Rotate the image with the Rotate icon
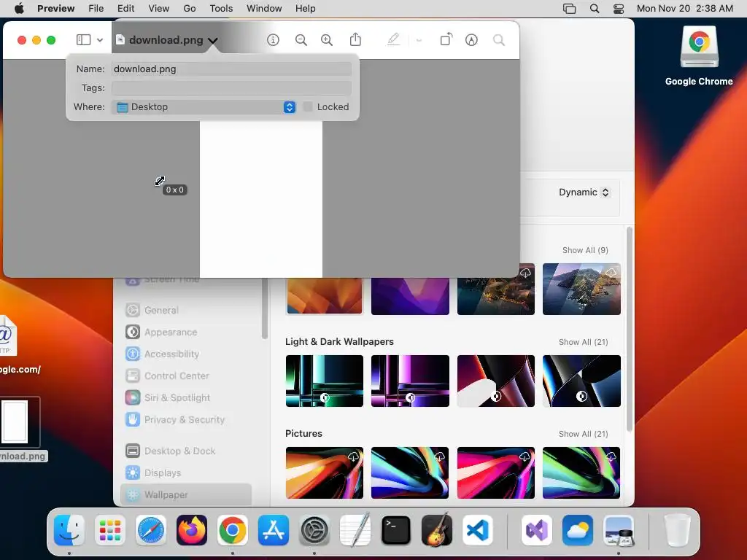 pyautogui.click(x=446, y=39)
